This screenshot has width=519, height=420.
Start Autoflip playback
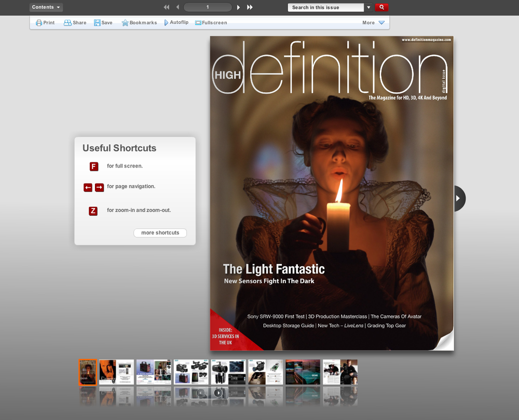(176, 23)
